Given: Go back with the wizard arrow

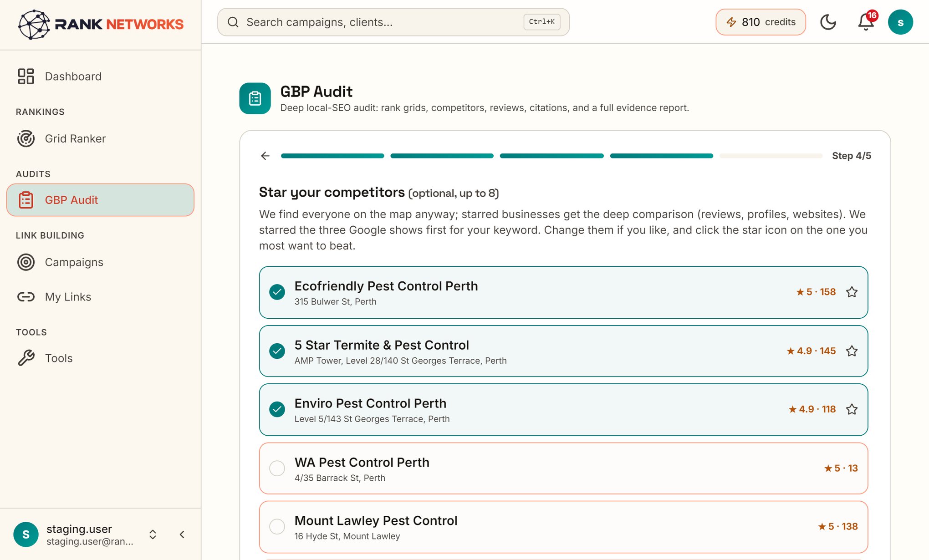Looking at the screenshot, I should click(x=265, y=156).
